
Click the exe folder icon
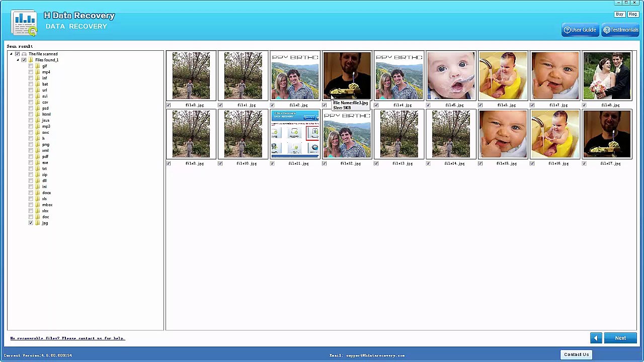(37, 162)
